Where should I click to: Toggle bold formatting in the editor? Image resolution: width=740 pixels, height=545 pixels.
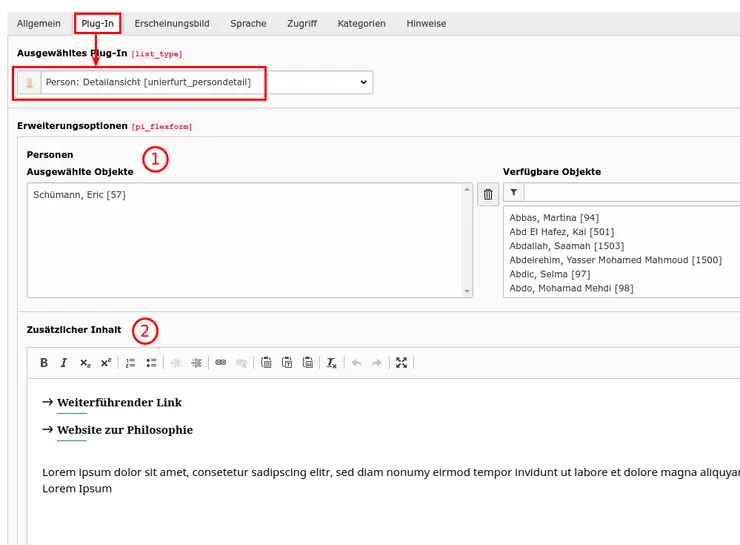(x=44, y=363)
